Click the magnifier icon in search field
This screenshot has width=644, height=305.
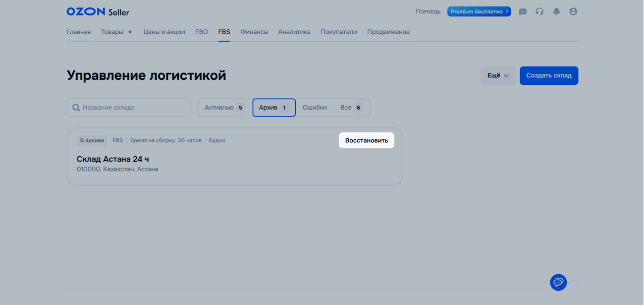tap(76, 108)
